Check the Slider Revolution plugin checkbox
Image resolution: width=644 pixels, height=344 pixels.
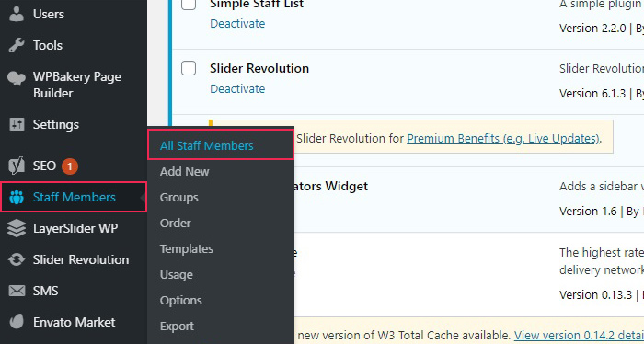(189, 68)
